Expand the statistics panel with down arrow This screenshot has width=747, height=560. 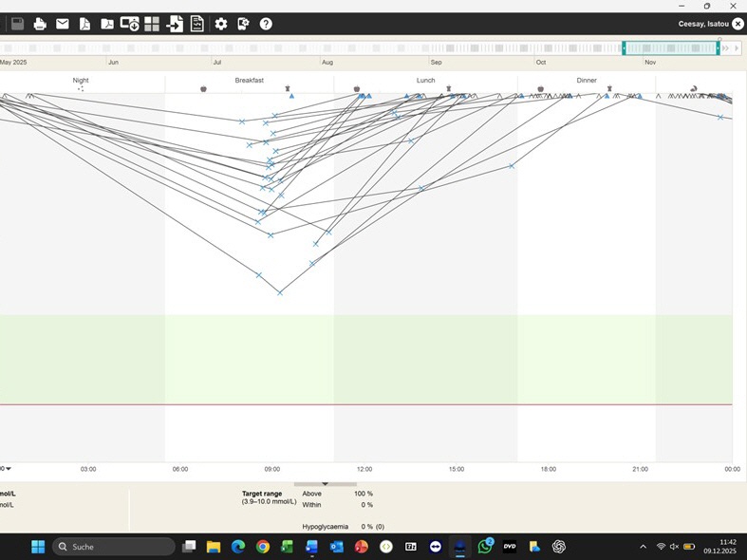(325, 484)
